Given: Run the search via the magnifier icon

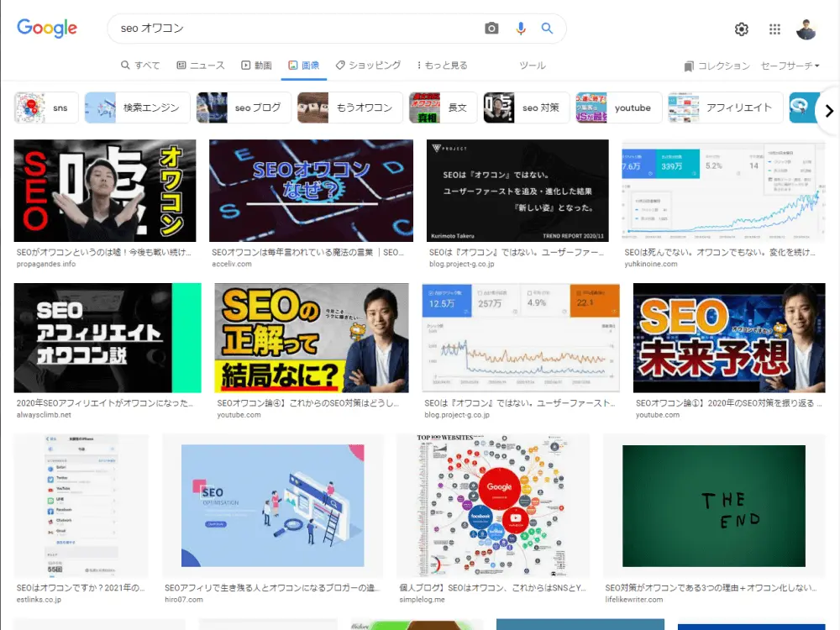Looking at the screenshot, I should tap(547, 28).
